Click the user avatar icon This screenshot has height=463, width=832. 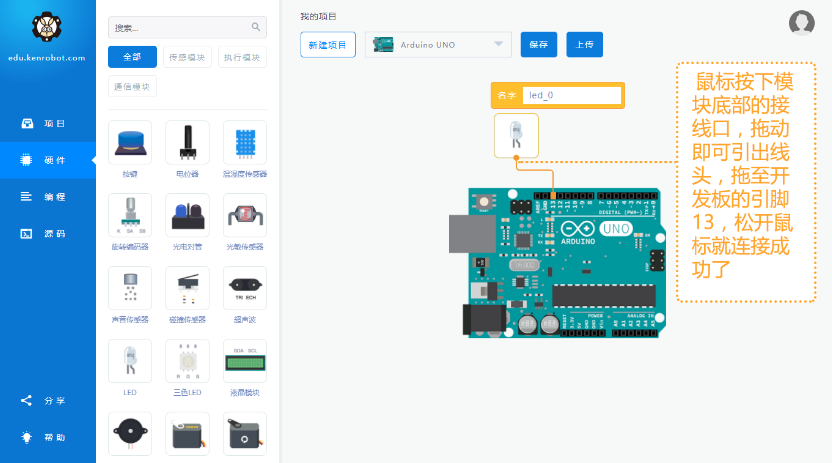801,23
